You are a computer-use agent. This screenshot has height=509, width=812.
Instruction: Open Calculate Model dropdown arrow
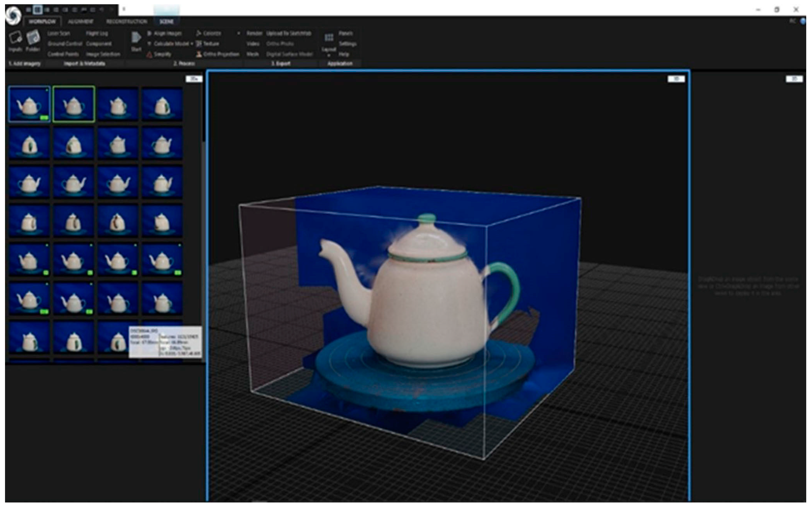coord(192,44)
